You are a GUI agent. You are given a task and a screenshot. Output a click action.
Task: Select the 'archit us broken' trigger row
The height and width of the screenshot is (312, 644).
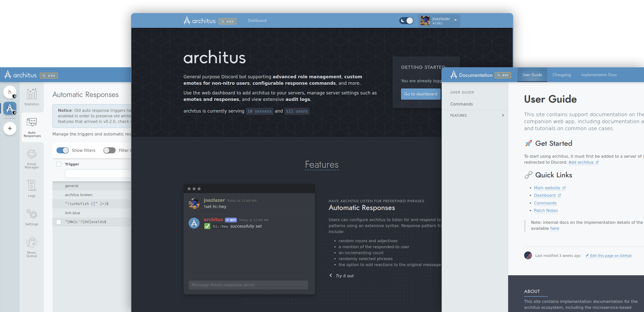(x=92, y=195)
